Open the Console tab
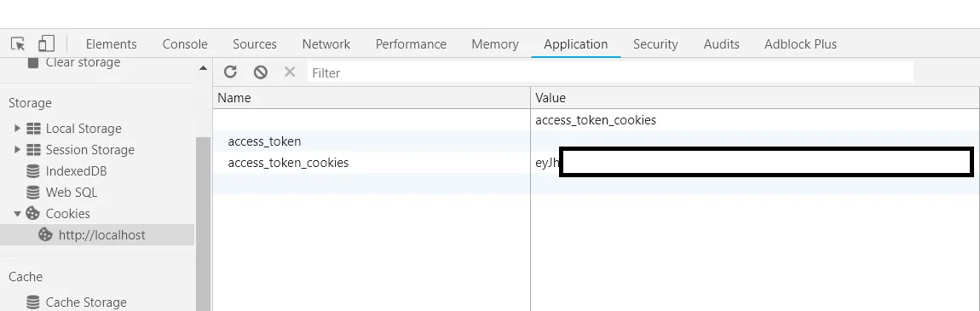The image size is (980, 311). click(x=185, y=44)
